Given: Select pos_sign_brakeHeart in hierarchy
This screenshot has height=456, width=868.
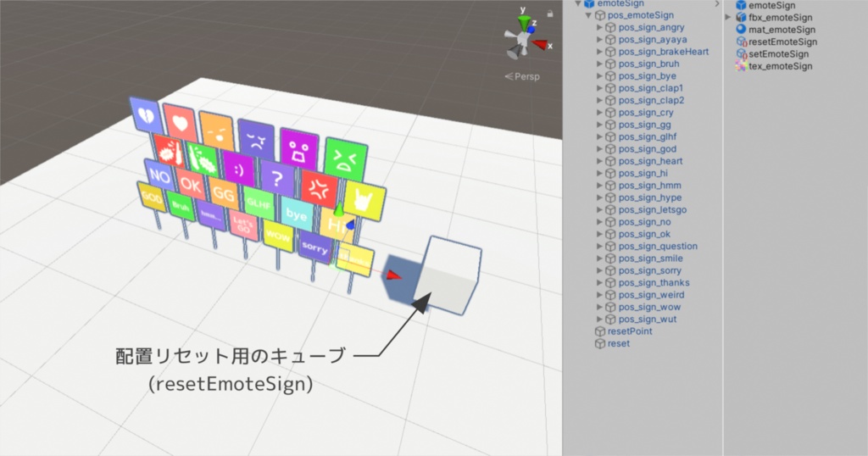Looking at the screenshot, I should pyautogui.click(x=663, y=52).
